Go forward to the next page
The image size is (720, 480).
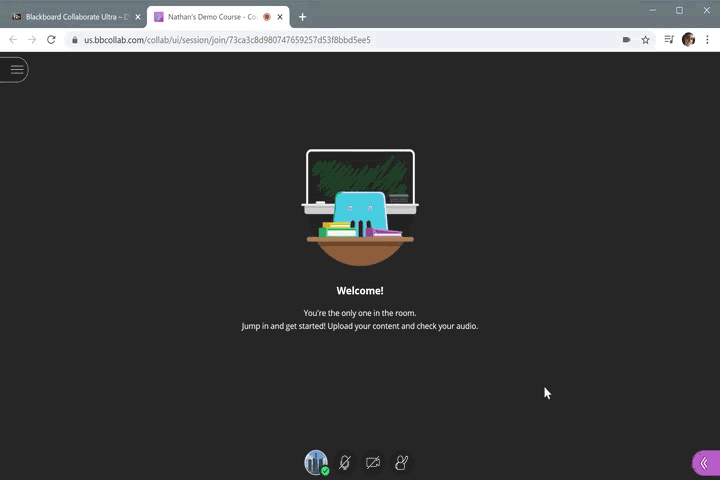point(32,40)
